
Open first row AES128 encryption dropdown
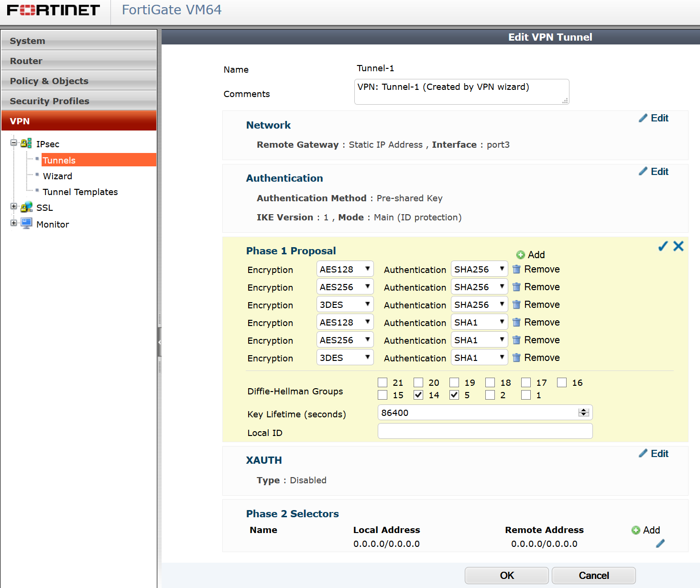pyautogui.click(x=345, y=269)
